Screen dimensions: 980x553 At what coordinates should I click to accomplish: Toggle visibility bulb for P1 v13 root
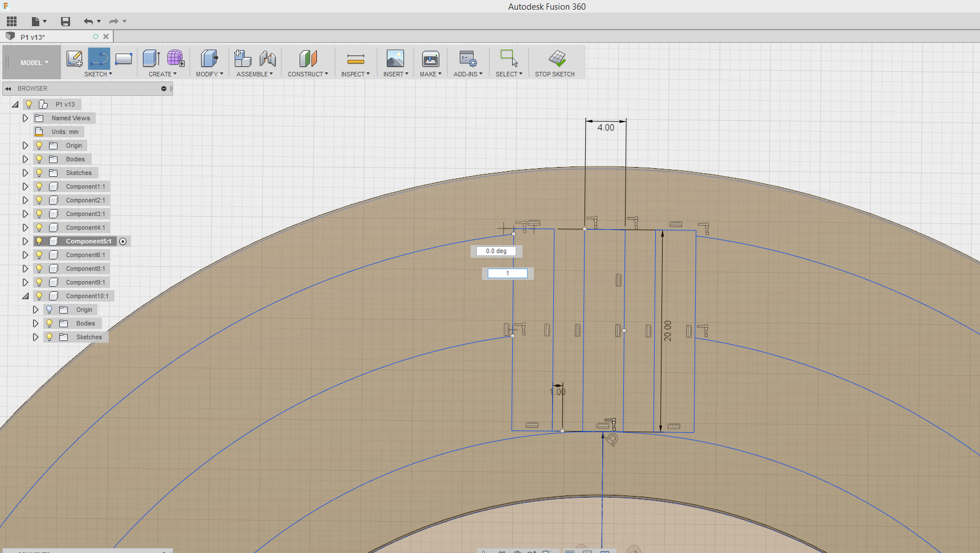pos(29,104)
